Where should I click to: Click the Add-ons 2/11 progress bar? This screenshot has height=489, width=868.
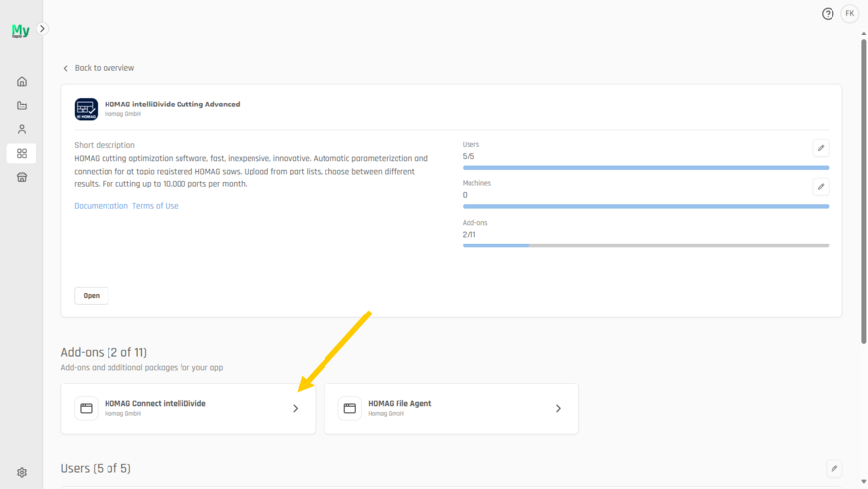coord(645,245)
